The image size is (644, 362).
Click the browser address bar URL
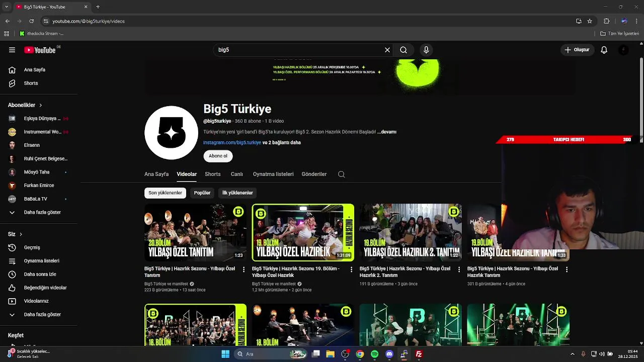point(89,21)
